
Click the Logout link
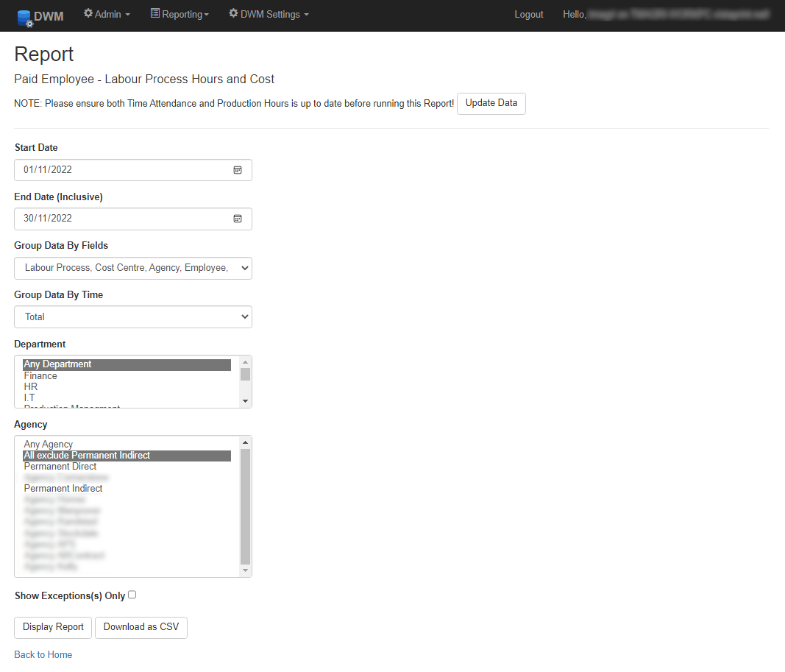[529, 15]
